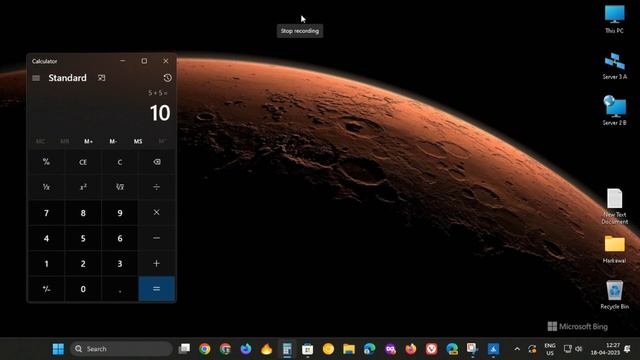The width and height of the screenshot is (640, 360).
Task: Click the minus operator key
Action: pos(157,238)
